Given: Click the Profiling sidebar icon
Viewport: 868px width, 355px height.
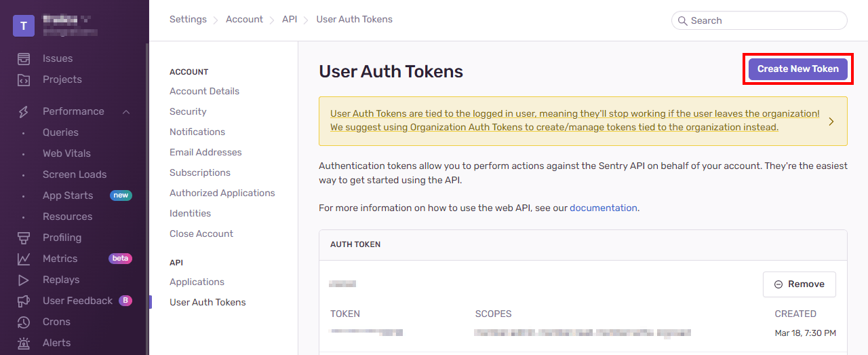Looking at the screenshot, I should pos(24,238).
